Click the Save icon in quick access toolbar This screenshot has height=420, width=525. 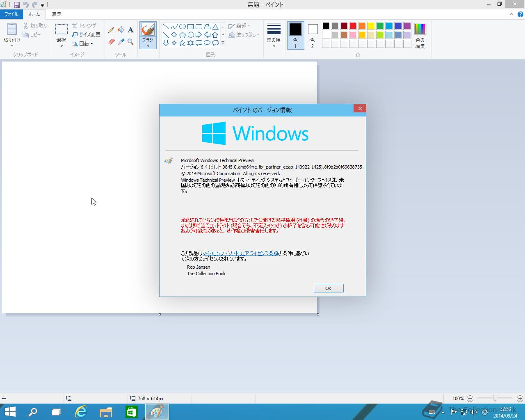[17, 5]
